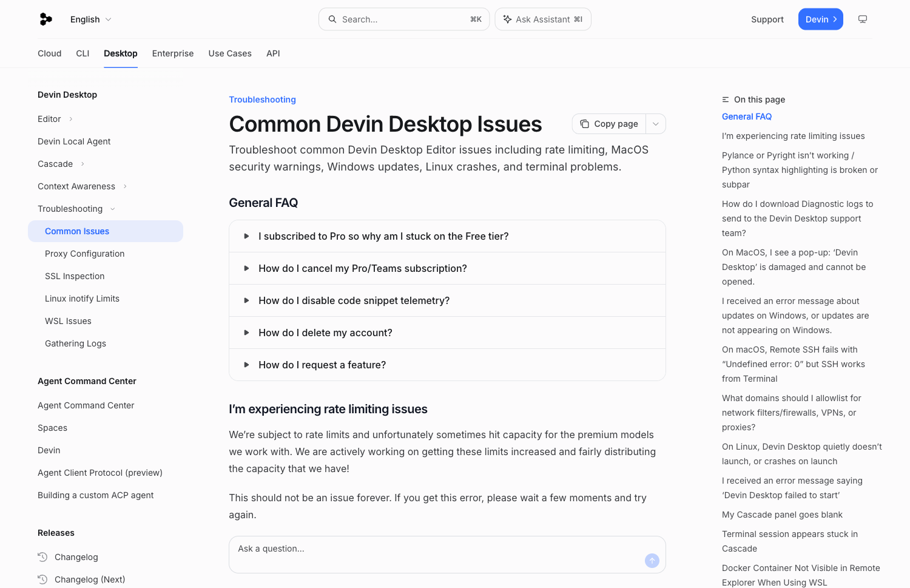
Task: Expand the Cascade sidebar section
Action: (83, 164)
